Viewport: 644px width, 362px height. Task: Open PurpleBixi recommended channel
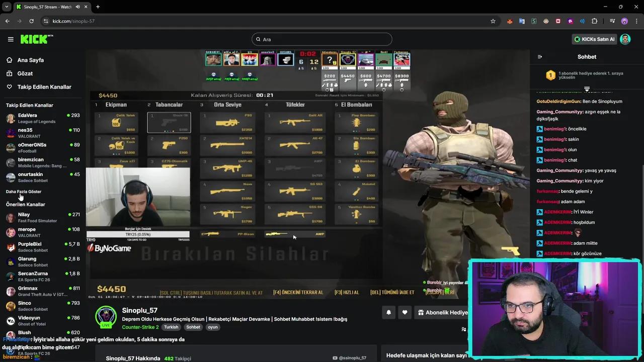point(43,247)
